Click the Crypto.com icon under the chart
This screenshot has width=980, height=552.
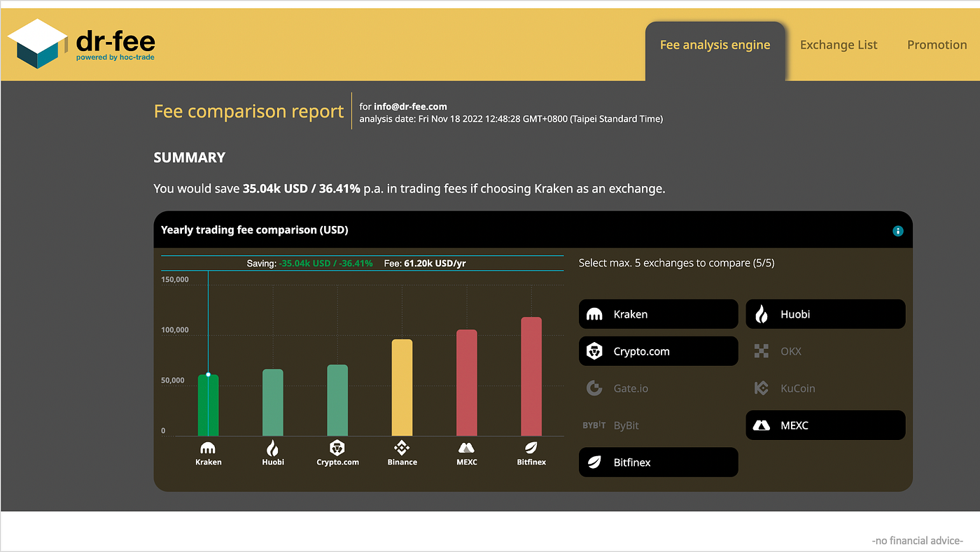click(x=337, y=448)
